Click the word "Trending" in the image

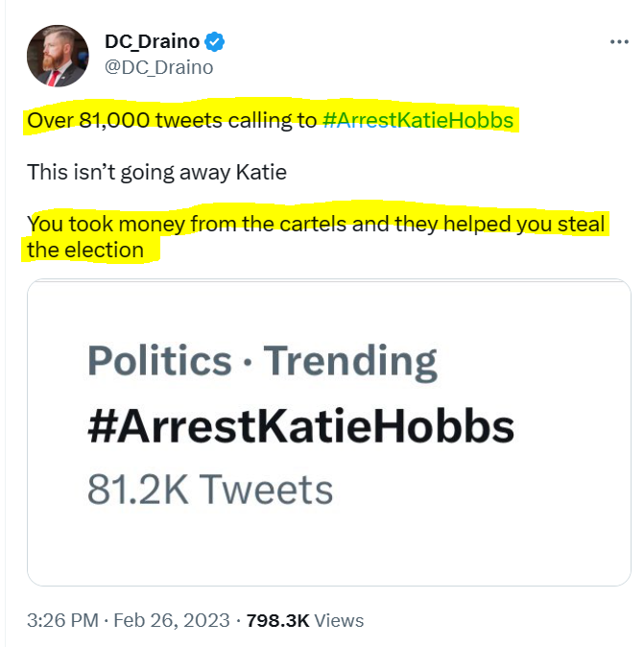click(350, 362)
